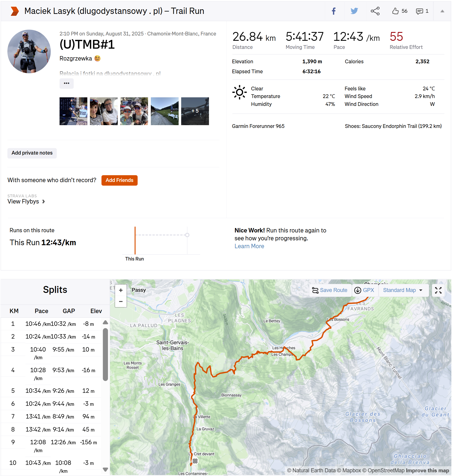
Task: Open the photo thumbnail showing +5 more
Action: coord(195,111)
